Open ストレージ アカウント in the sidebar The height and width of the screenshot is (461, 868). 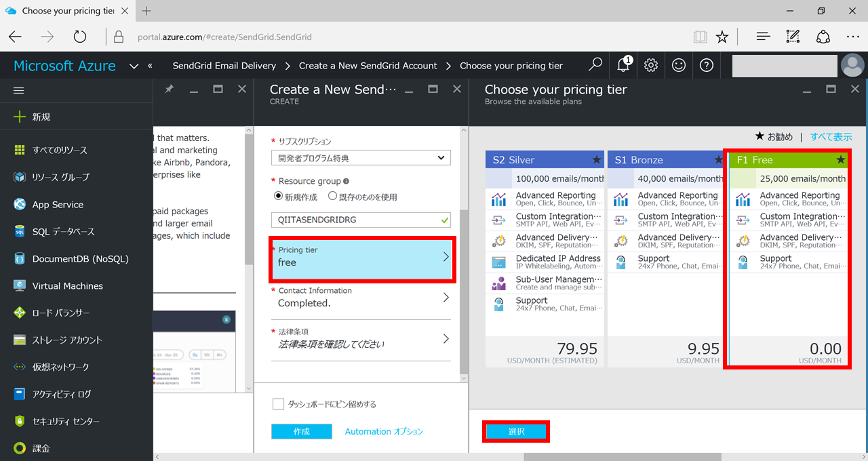77,340
